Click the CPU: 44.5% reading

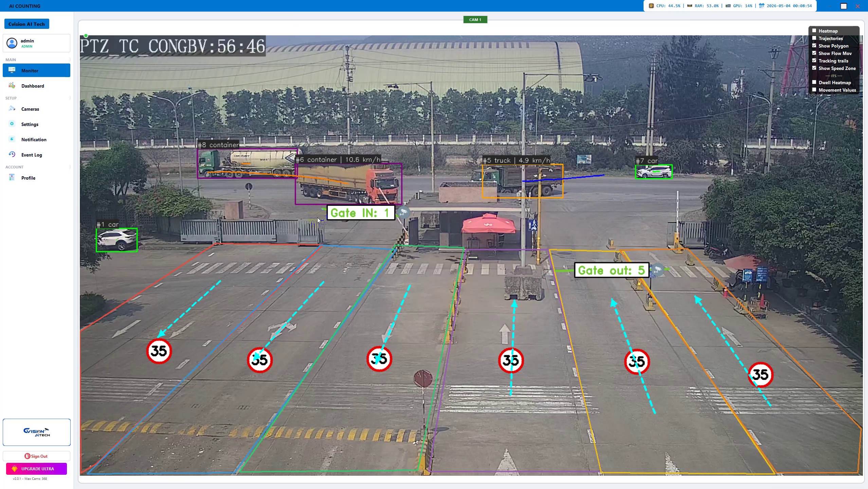(x=668, y=6)
